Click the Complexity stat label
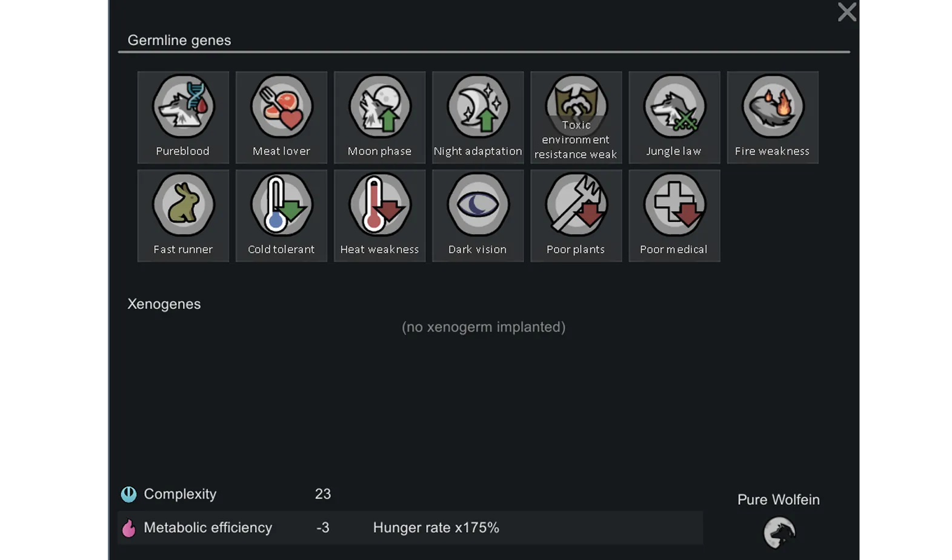 (180, 494)
